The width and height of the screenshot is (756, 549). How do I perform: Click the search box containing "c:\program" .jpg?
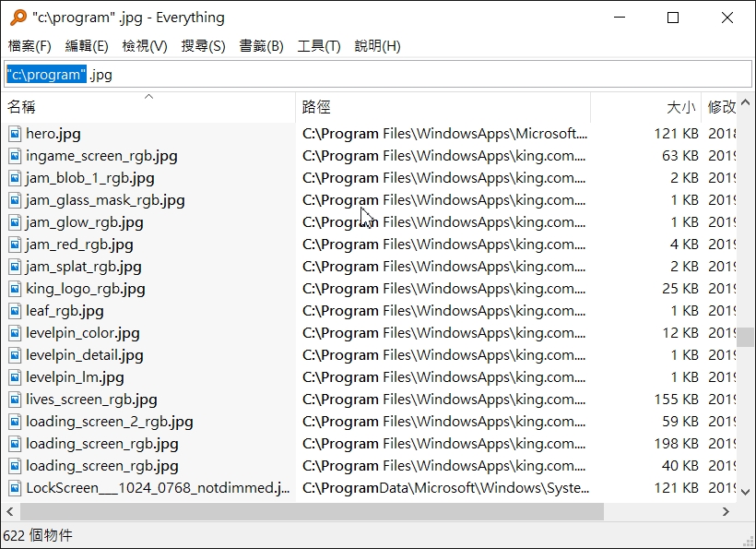(378, 75)
